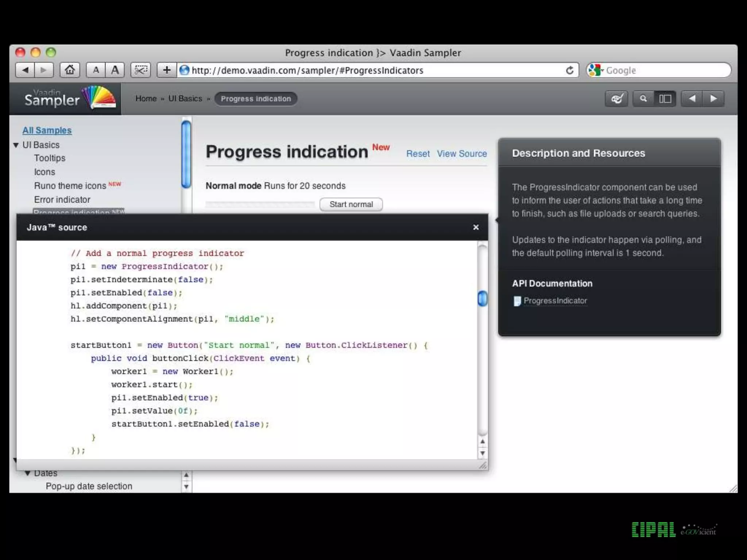
Task: Click the browser back arrow button
Action: pos(25,70)
